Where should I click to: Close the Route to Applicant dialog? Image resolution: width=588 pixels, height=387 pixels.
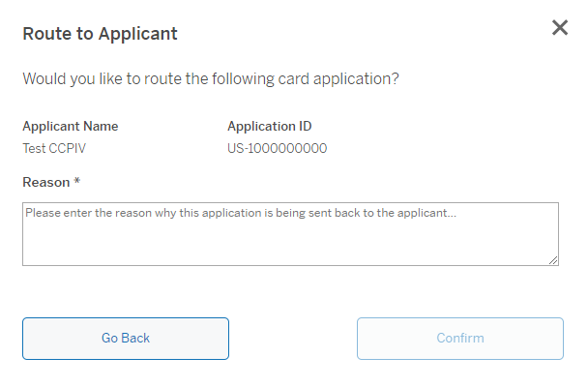[x=560, y=28]
